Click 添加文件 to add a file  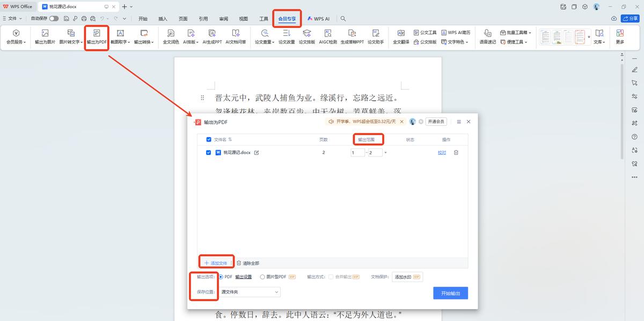[215, 262]
